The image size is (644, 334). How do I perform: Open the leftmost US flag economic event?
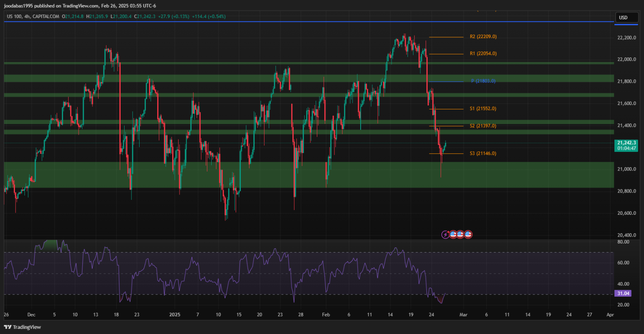tap(453, 235)
